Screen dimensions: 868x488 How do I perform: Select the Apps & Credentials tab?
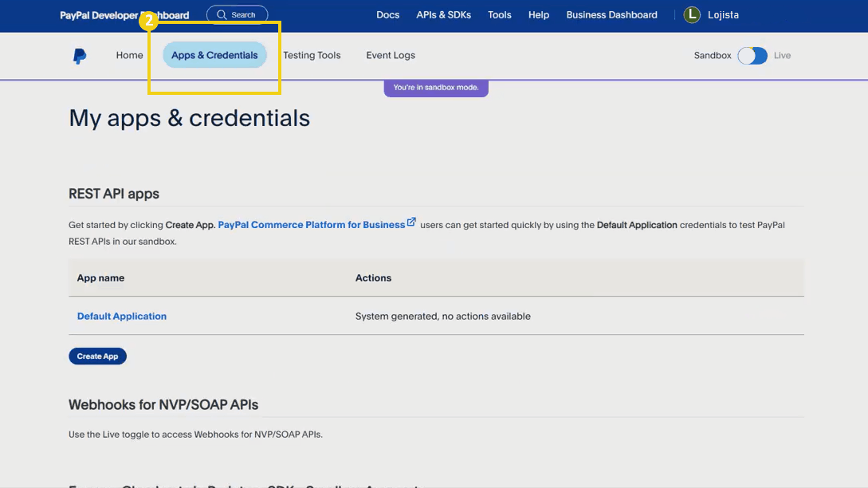tap(214, 55)
